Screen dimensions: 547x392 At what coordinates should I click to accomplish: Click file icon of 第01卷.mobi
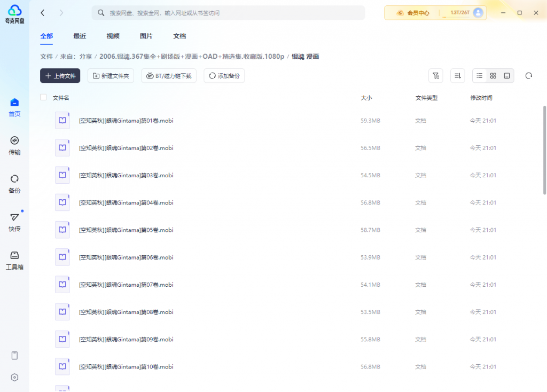tap(62, 120)
